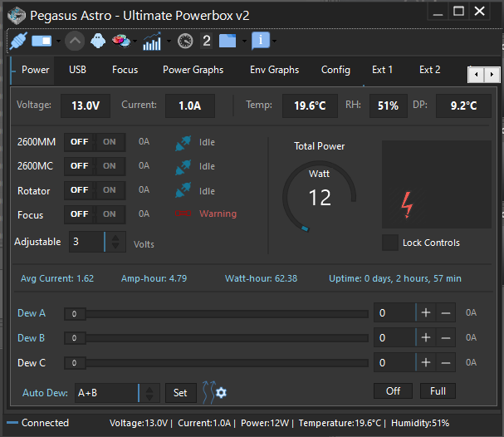Image resolution: width=504 pixels, height=437 pixels.
Task: Select OFF for the 2600MM port
Action: [80, 142]
